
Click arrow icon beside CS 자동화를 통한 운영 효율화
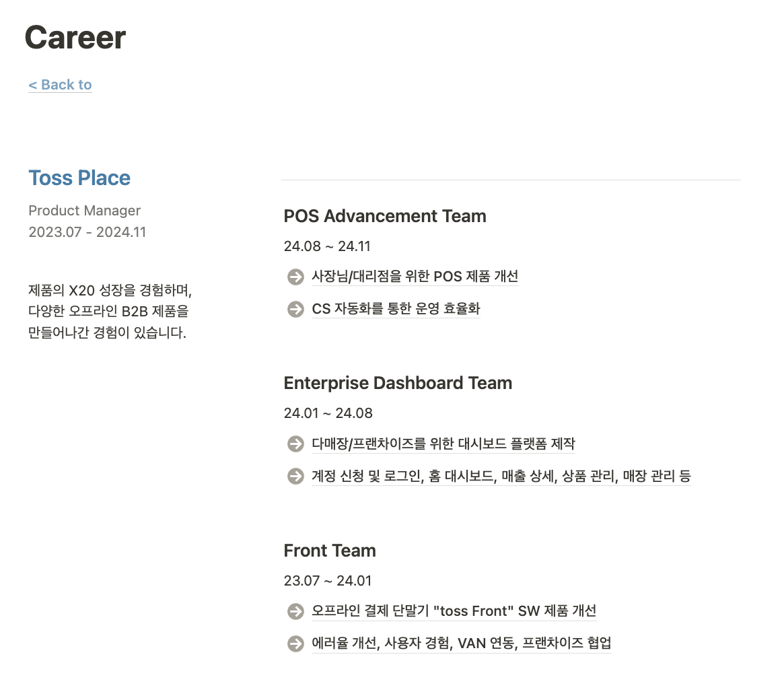tap(295, 310)
